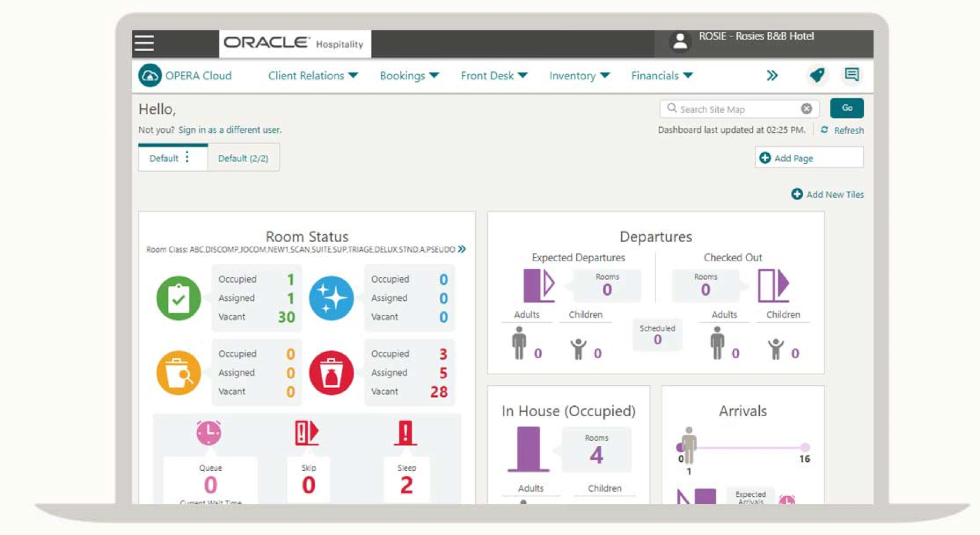Image resolution: width=980 pixels, height=535 pixels.
Task: Click the Add Page button
Action: click(x=809, y=158)
